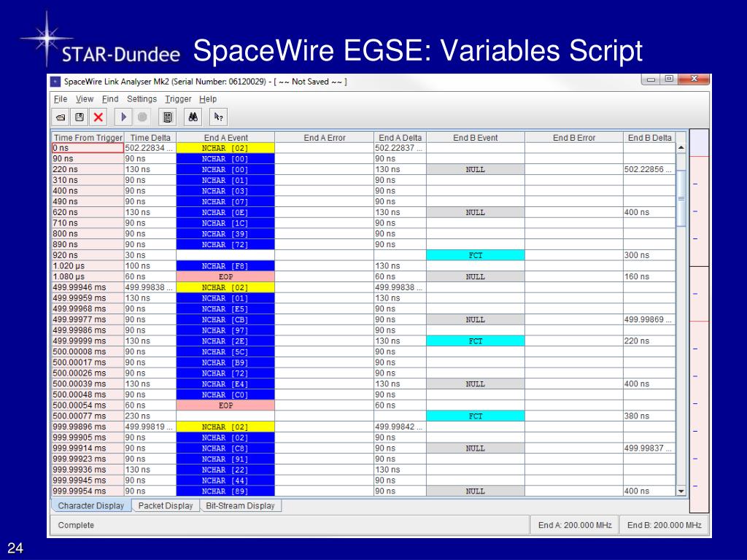The height and width of the screenshot is (560, 747).
Task: Click the End A Delta column header
Action: tap(400, 138)
